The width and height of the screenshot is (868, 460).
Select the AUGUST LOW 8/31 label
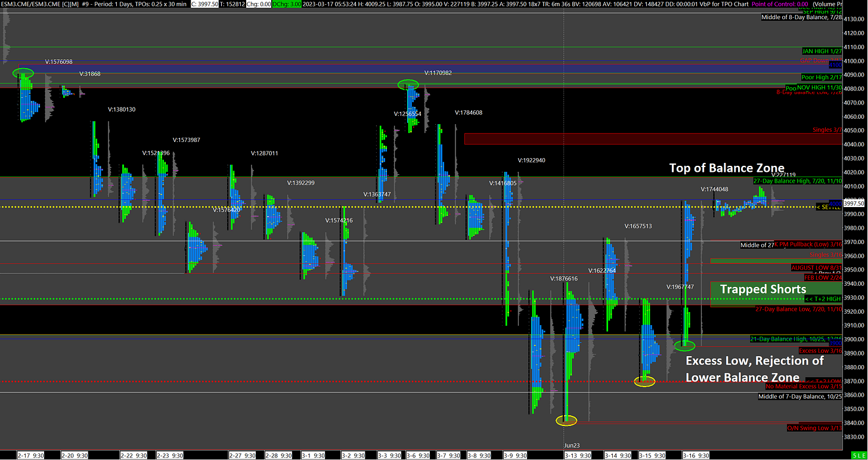(817, 268)
